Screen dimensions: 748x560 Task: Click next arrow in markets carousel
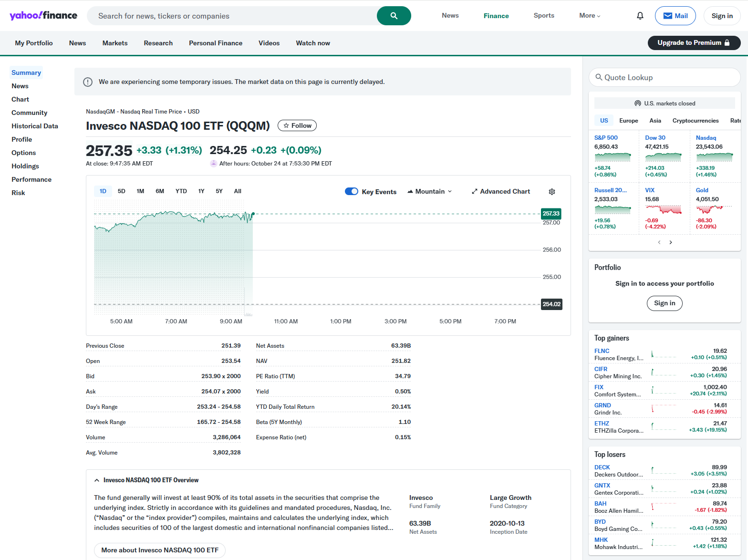670,242
